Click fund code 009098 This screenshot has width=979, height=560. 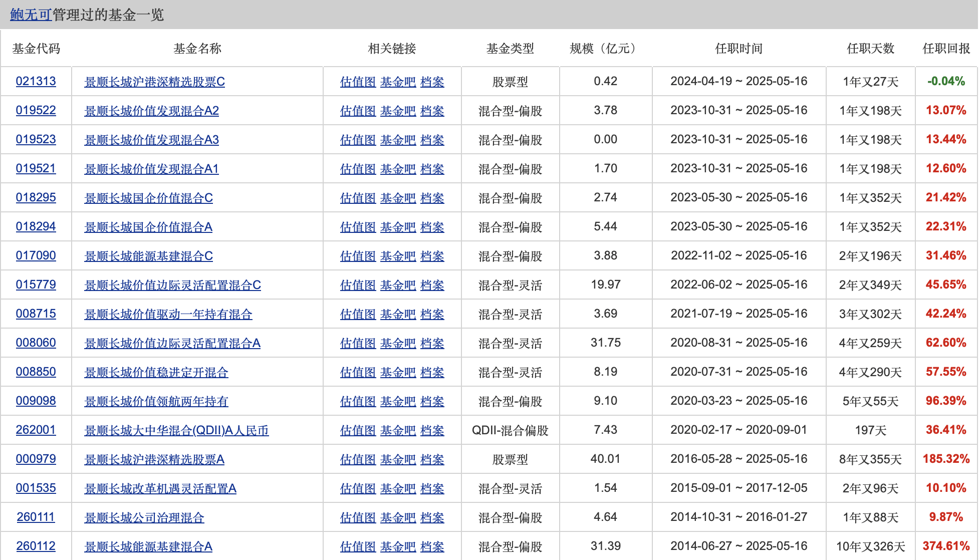point(36,401)
